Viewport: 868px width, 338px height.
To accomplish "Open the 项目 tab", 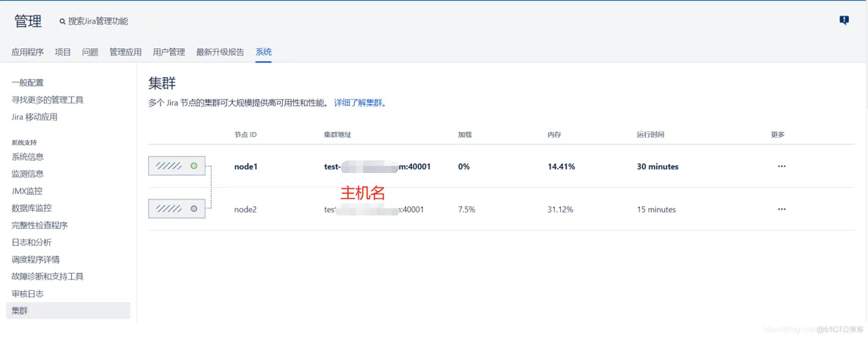I will coord(62,53).
